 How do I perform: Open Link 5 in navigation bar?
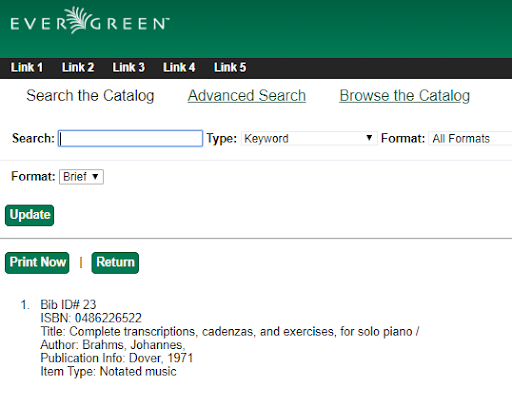[x=230, y=67]
